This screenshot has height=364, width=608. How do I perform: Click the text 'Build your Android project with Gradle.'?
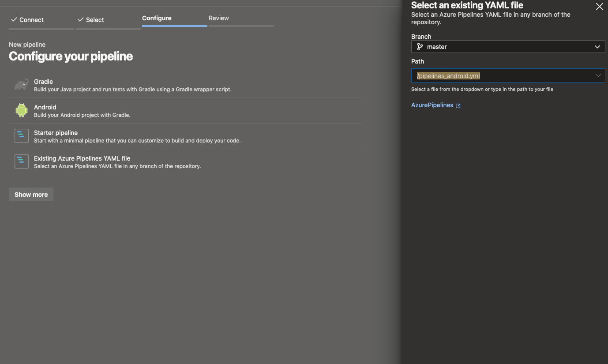(82, 115)
